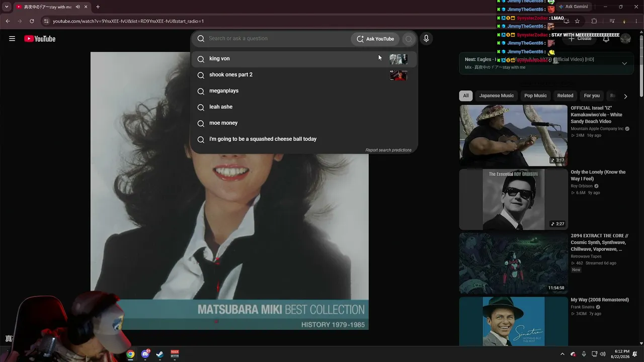Open the Roy Orbison video thumbnail
The image size is (644, 362).
[513, 200]
